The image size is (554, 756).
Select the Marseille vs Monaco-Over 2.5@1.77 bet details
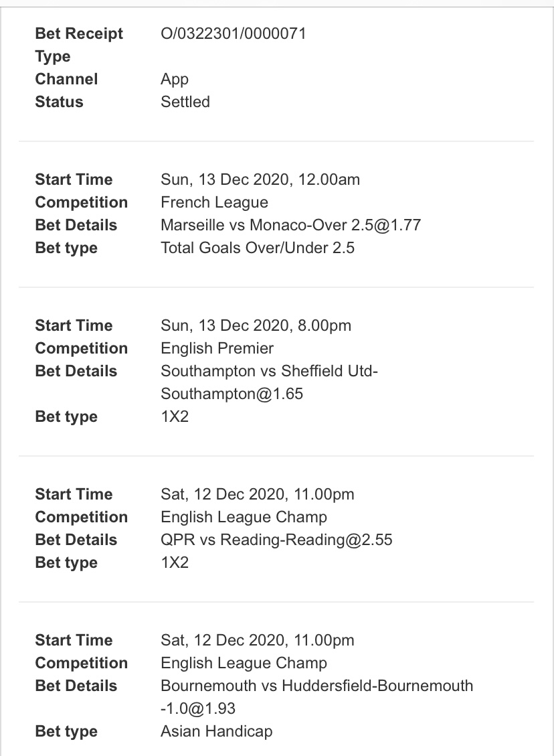pyautogui.click(x=290, y=225)
